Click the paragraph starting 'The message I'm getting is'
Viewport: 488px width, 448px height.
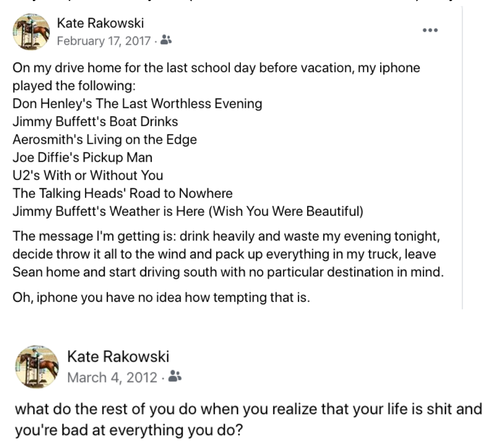228,254
